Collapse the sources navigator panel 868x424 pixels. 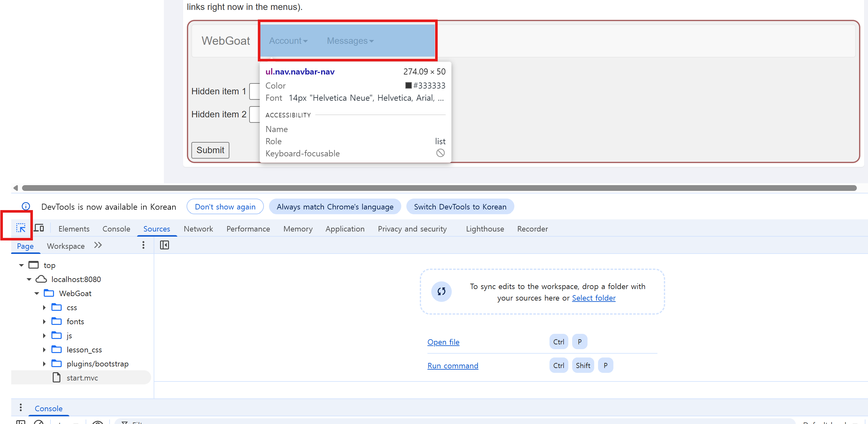(164, 245)
